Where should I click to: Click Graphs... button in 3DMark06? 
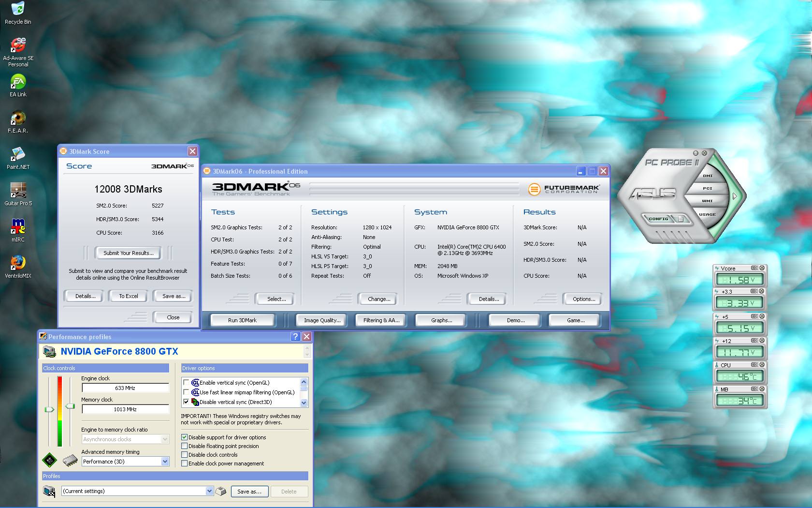(441, 320)
